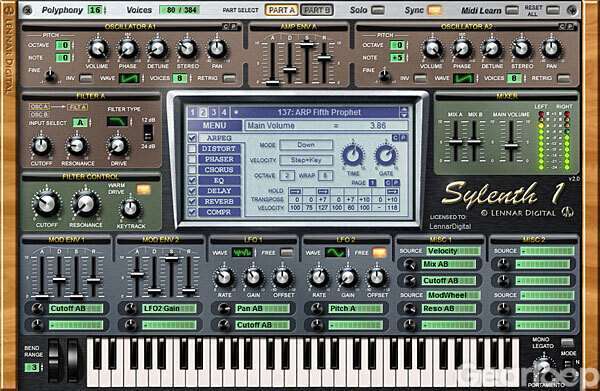Click the Main Volume mixer slider

(511, 146)
